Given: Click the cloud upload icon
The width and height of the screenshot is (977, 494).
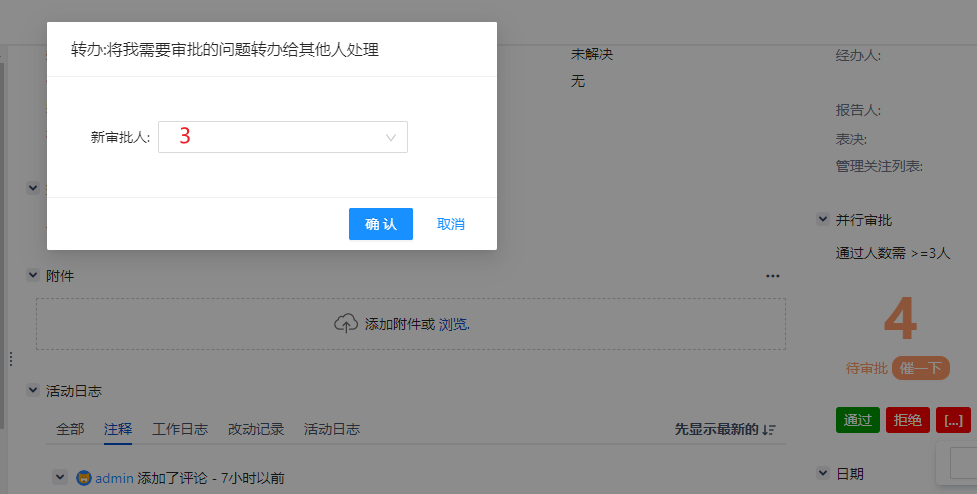Looking at the screenshot, I should coord(346,324).
